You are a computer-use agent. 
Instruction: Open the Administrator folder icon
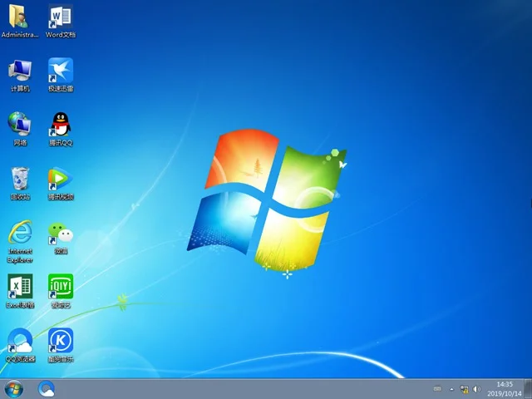[x=20, y=20]
